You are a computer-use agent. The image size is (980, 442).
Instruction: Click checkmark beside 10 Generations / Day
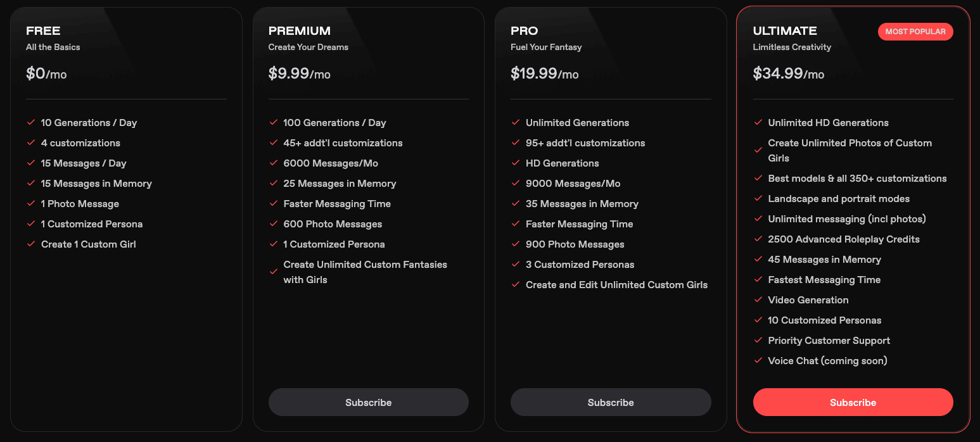point(30,122)
